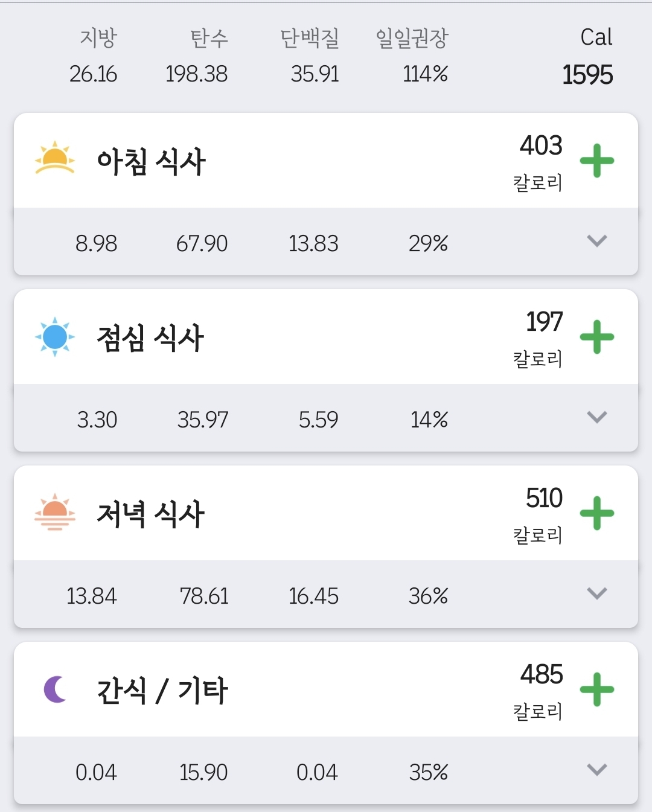Tap the 1595 total Cal value
This screenshot has width=652, height=812.
coord(587,75)
